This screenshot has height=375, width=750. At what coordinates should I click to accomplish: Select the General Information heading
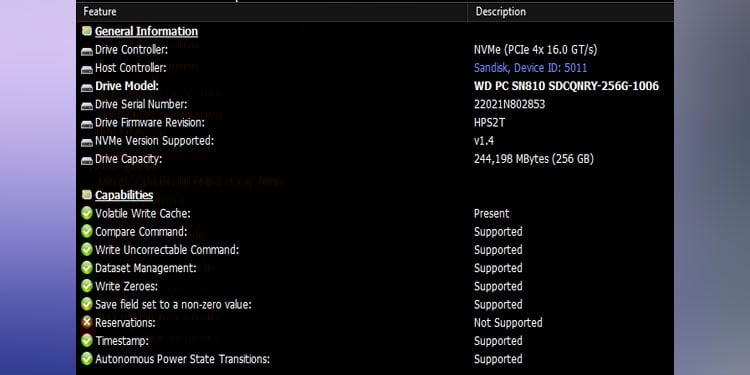click(146, 32)
